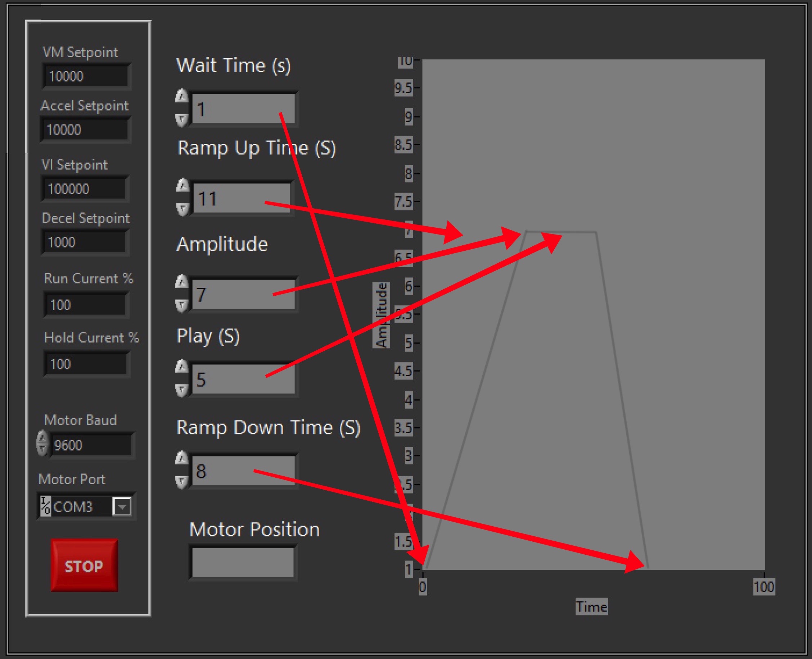The width and height of the screenshot is (812, 659).
Task: Decrease the Ramp Down Time value
Action: [182, 482]
